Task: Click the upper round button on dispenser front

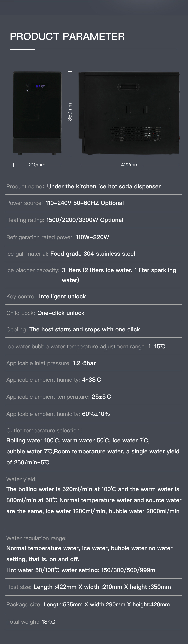Action: (28, 85)
